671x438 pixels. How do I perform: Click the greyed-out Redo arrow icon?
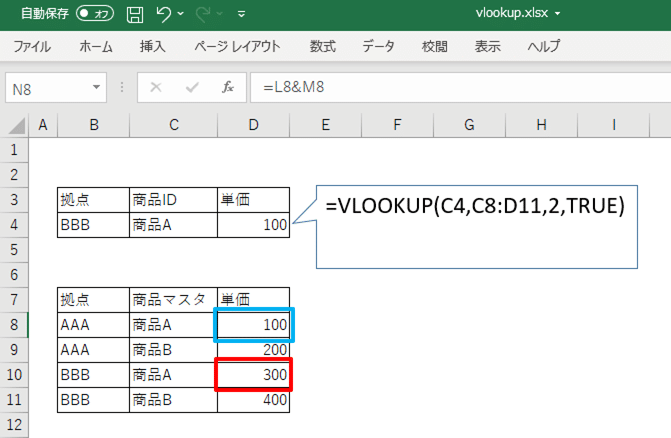point(203,14)
